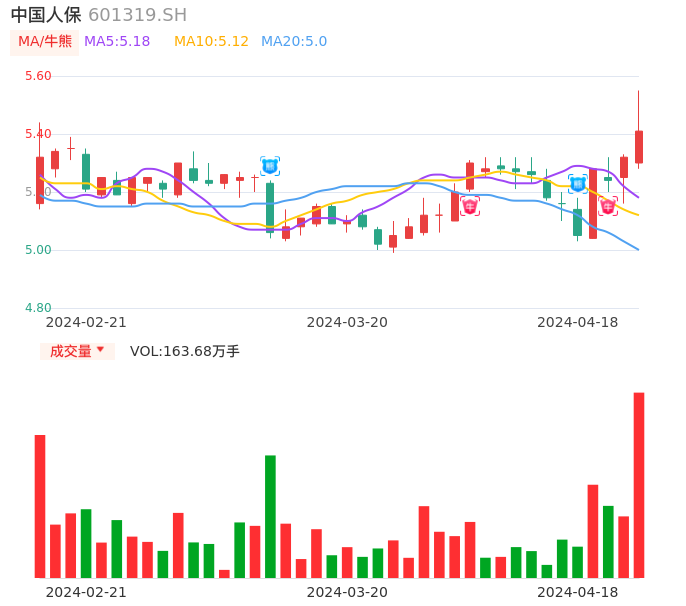Click the last red candlestick at far right
Image resolution: width=686 pixels, height=606 pixels.
(639, 146)
